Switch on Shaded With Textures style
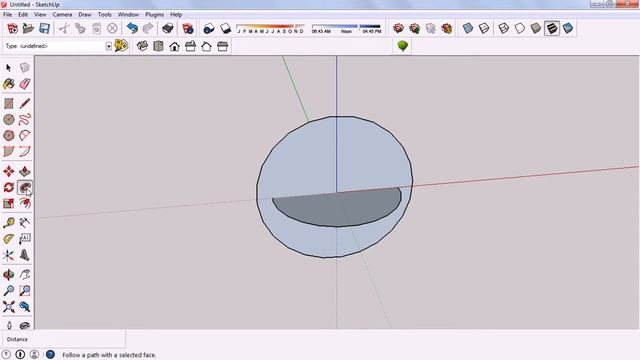The image size is (640, 360). 552,28
